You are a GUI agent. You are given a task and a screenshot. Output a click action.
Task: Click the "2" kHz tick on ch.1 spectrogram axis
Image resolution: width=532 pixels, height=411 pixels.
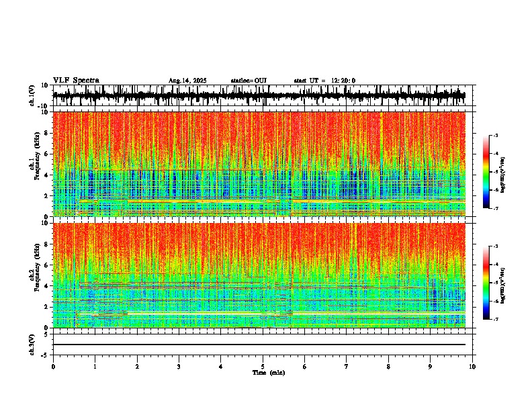(46, 195)
